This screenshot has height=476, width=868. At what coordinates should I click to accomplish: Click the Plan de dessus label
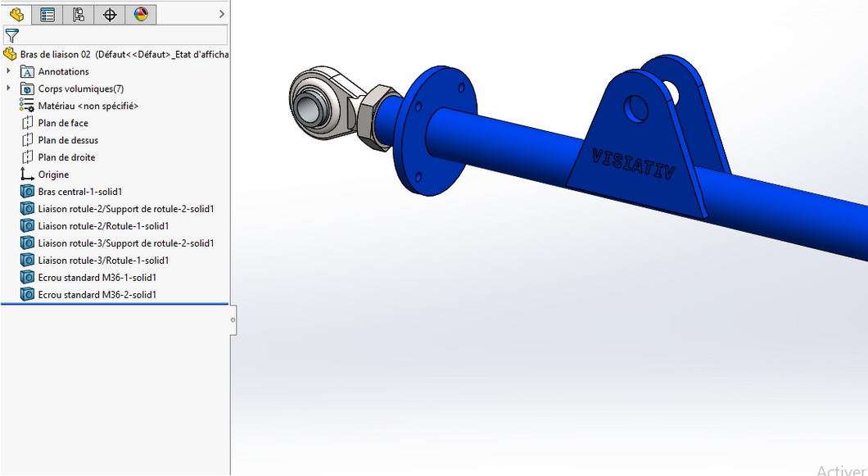[x=68, y=140]
